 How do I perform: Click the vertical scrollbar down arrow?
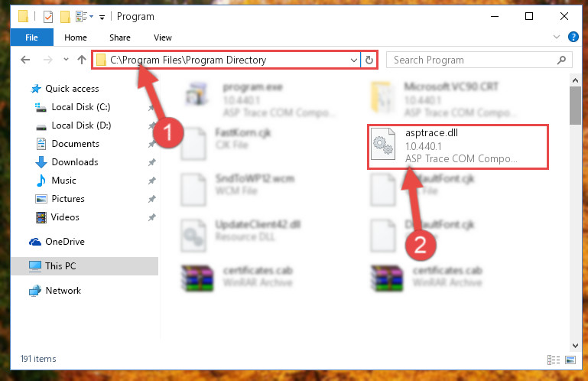[x=575, y=345]
